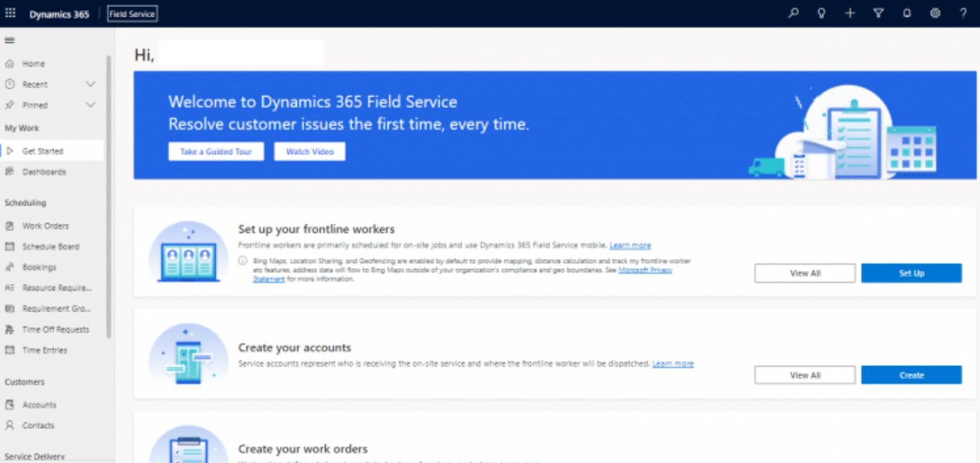
Task: Open Microsoft Privacy Statement link
Action: pos(645,270)
